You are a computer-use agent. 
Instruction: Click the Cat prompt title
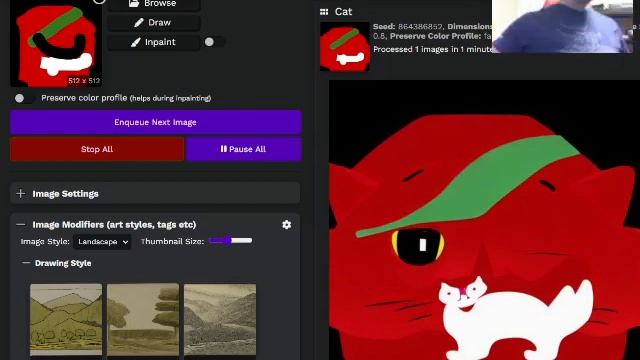pyautogui.click(x=343, y=12)
